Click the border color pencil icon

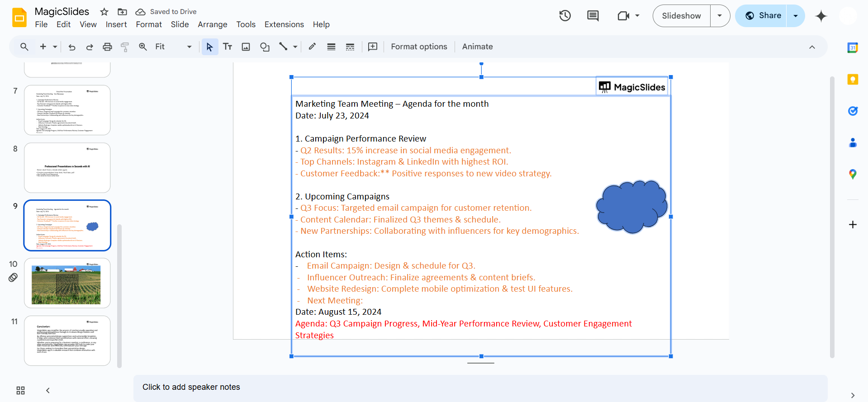312,47
